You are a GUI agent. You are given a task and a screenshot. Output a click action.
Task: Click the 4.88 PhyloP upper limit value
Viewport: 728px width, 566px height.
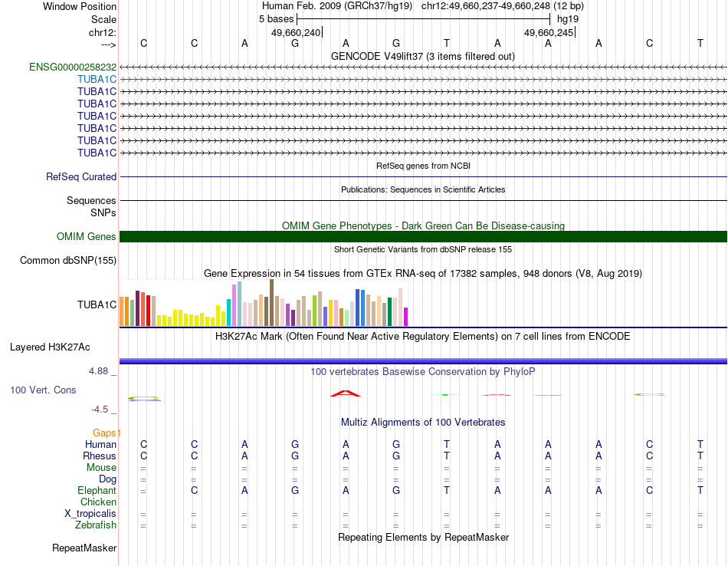98,371
